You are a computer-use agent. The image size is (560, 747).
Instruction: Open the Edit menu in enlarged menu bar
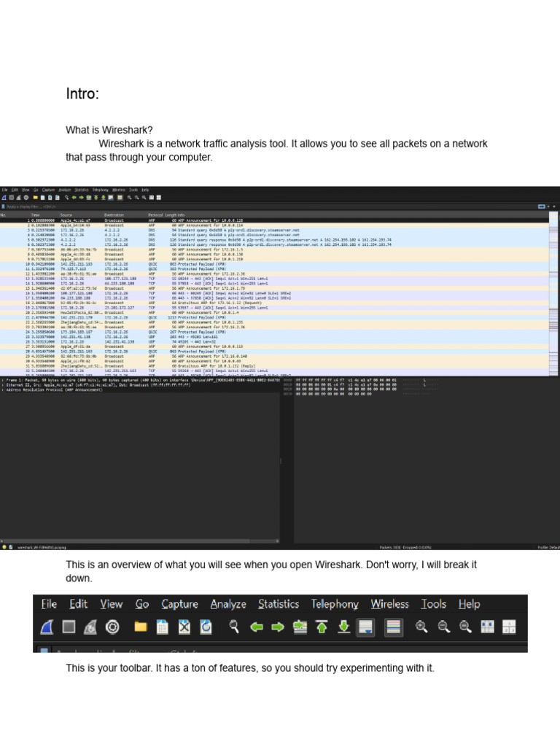click(x=79, y=604)
